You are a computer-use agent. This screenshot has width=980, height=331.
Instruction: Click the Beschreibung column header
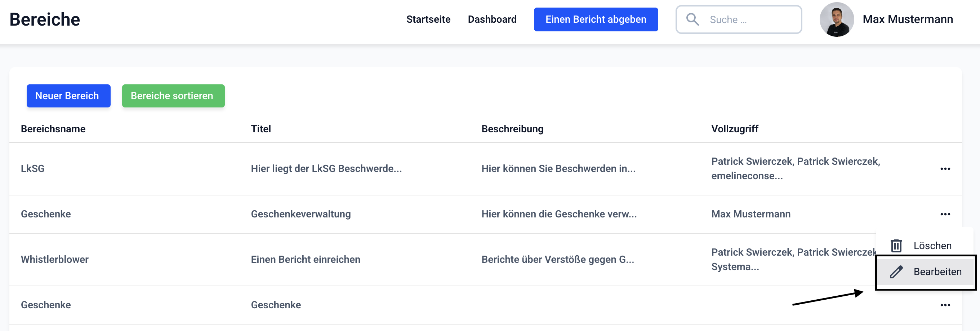[x=512, y=129]
